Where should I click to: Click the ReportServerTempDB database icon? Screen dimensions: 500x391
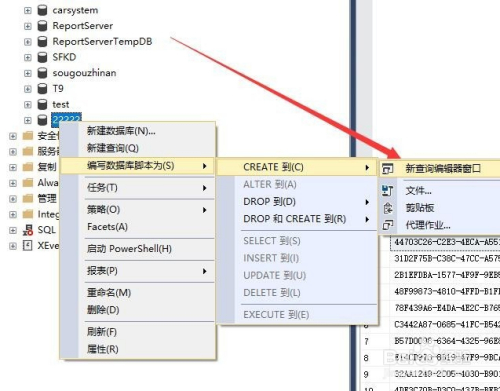pos(42,42)
